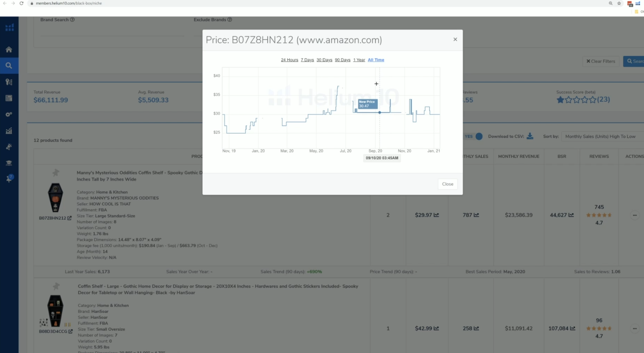Click the home icon in sidebar
The width and height of the screenshot is (644, 353).
click(9, 49)
